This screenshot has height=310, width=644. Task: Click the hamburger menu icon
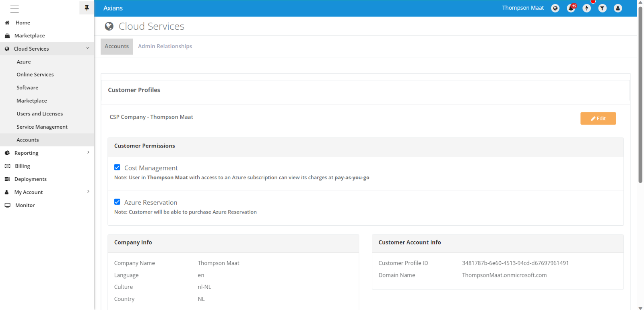(x=14, y=9)
